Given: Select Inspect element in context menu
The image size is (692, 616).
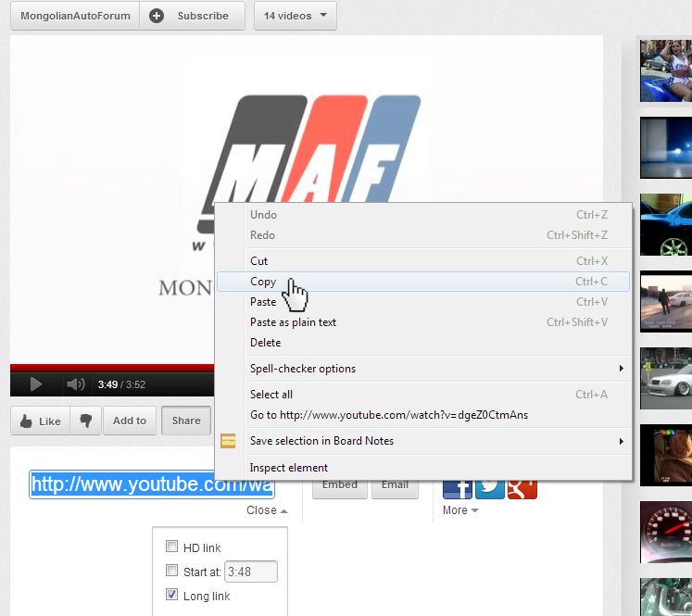Looking at the screenshot, I should click(289, 468).
